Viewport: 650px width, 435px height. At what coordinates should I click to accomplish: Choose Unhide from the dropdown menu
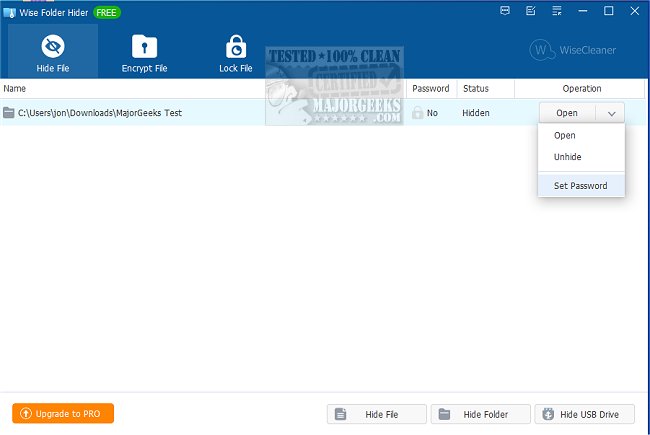tap(581, 157)
